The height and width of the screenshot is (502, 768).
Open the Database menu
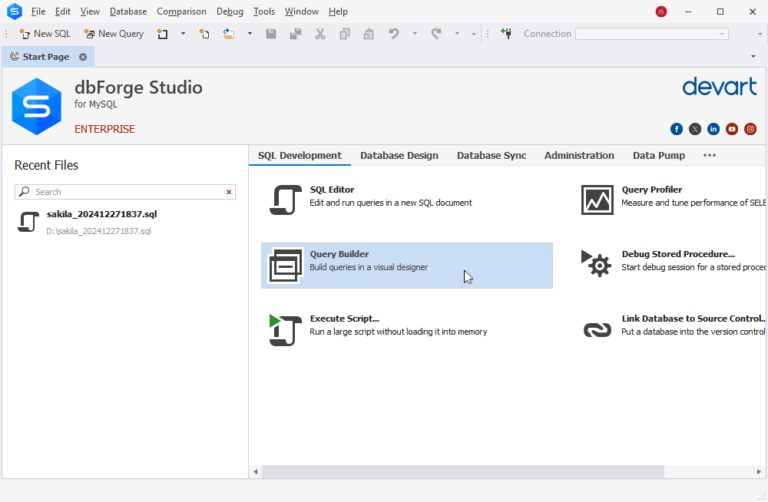pyautogui.click(x=128, y=11)
